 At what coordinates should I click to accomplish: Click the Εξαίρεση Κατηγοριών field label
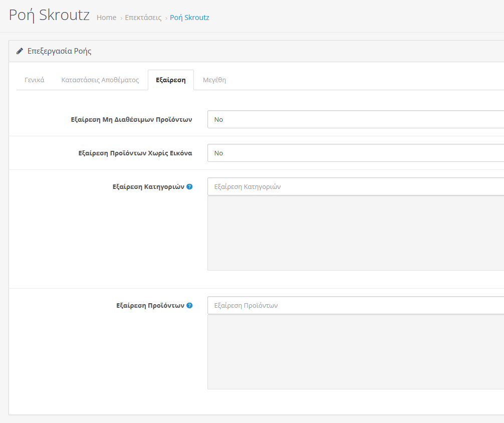pyautogui.click(x=148, y=186)
